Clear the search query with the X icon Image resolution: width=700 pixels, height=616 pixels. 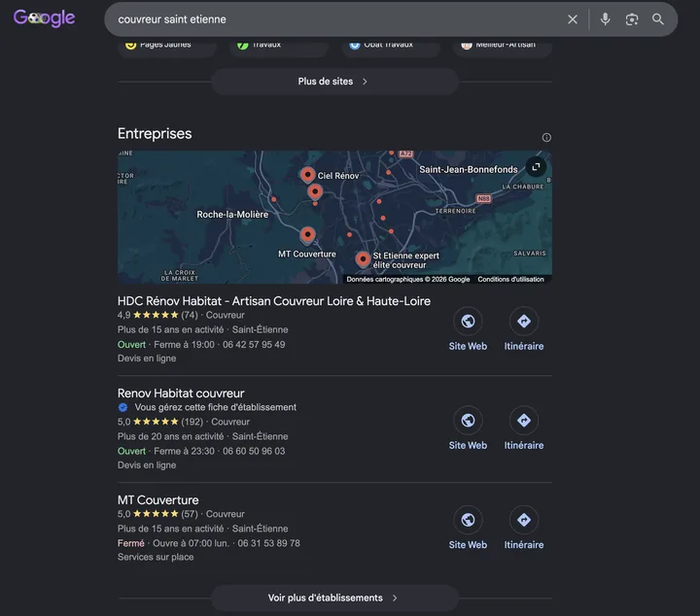573,19
